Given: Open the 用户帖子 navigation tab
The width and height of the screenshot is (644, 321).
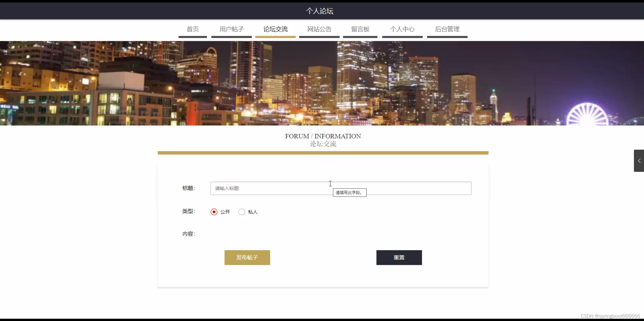Looking at the screenshot, I should [x=231, y=29].
